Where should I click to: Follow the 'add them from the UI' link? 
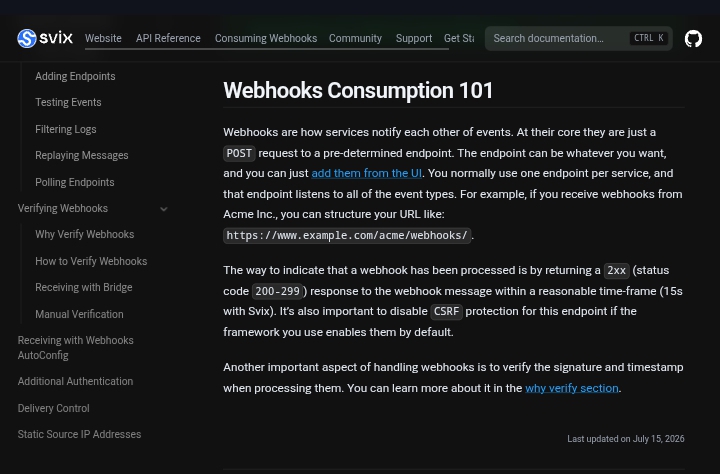366,173
